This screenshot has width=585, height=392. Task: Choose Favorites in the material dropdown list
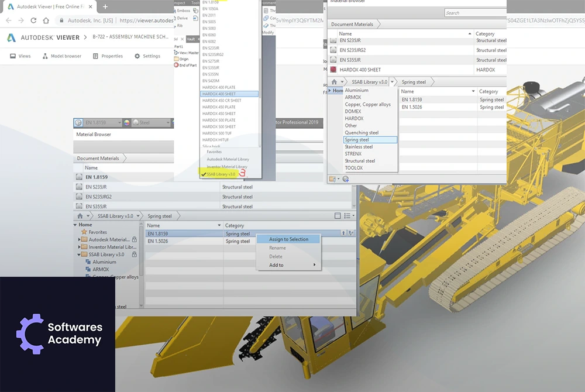[x=214, y=152]
